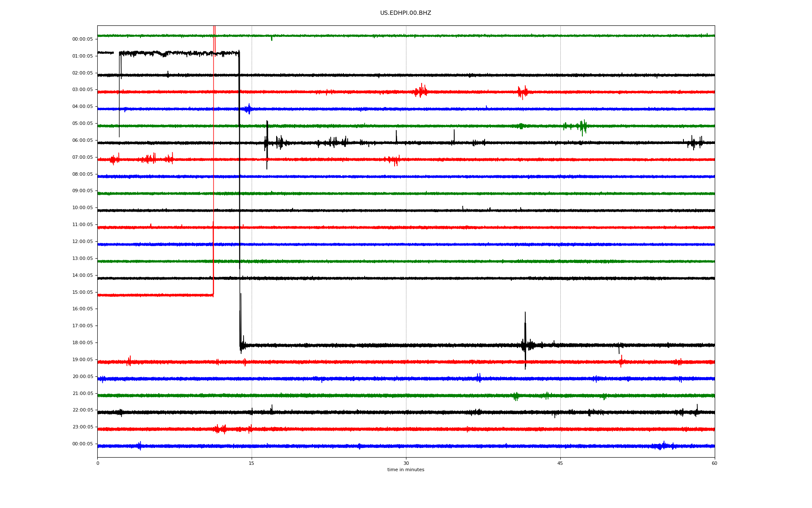The image size is (812, 508).
Task: Select the 01:00:05 time label
Action: tap(82, 56)
